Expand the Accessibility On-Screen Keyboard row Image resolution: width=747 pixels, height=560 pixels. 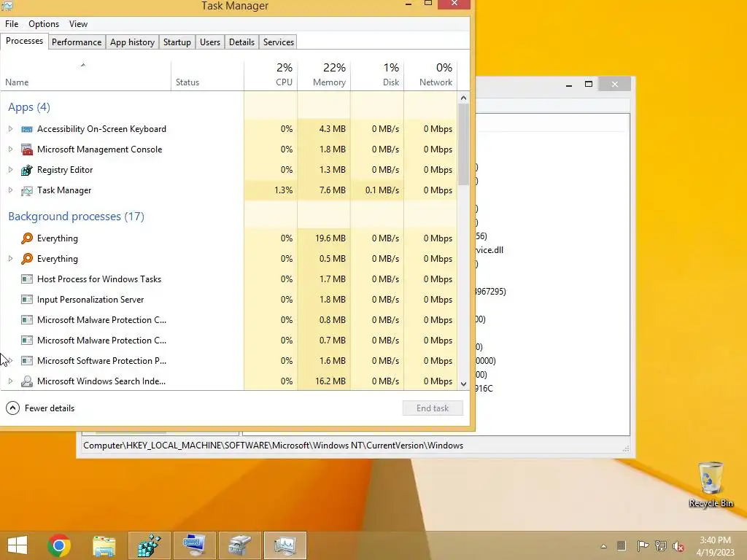(10, 129)
